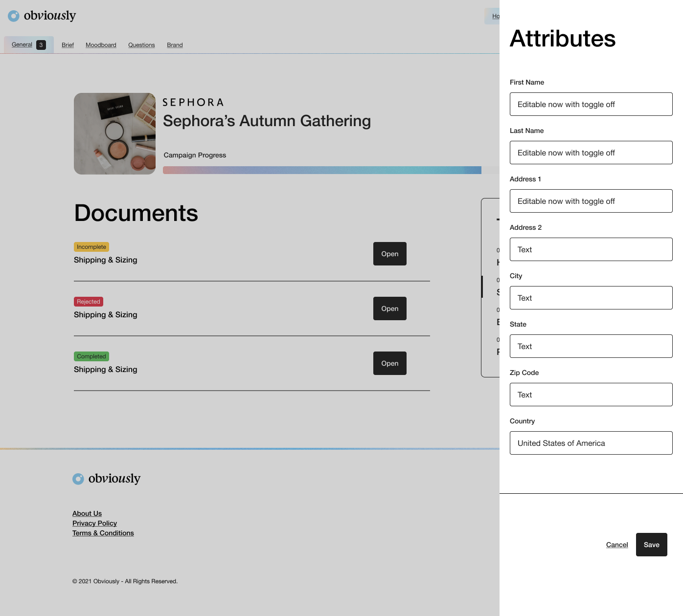Click the Campaign Progress bar
683x616 pixels.
tap(331, 170)
